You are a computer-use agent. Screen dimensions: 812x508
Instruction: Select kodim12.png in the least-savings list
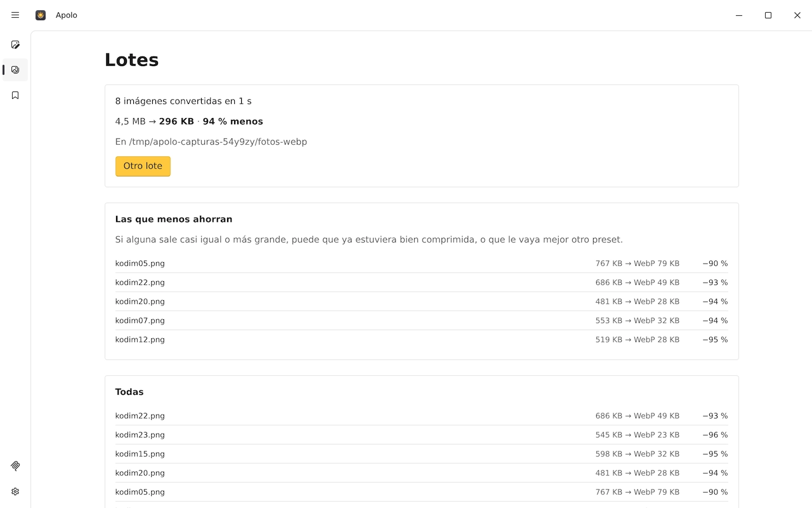click(421, 340)
